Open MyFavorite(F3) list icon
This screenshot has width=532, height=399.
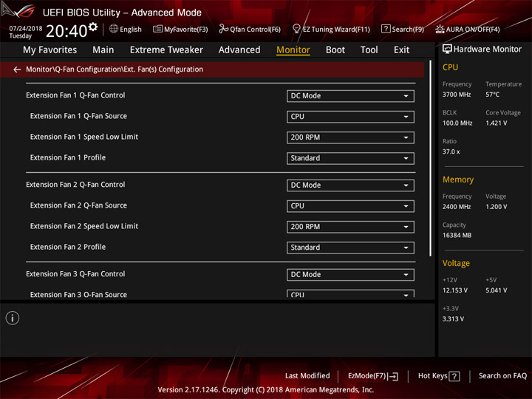(x=157, y=29)
